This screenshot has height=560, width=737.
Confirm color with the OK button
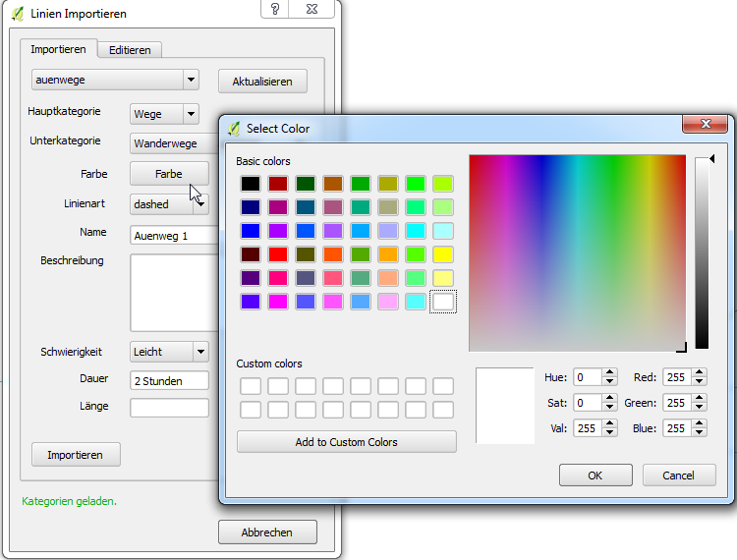(x=595, y=476)
